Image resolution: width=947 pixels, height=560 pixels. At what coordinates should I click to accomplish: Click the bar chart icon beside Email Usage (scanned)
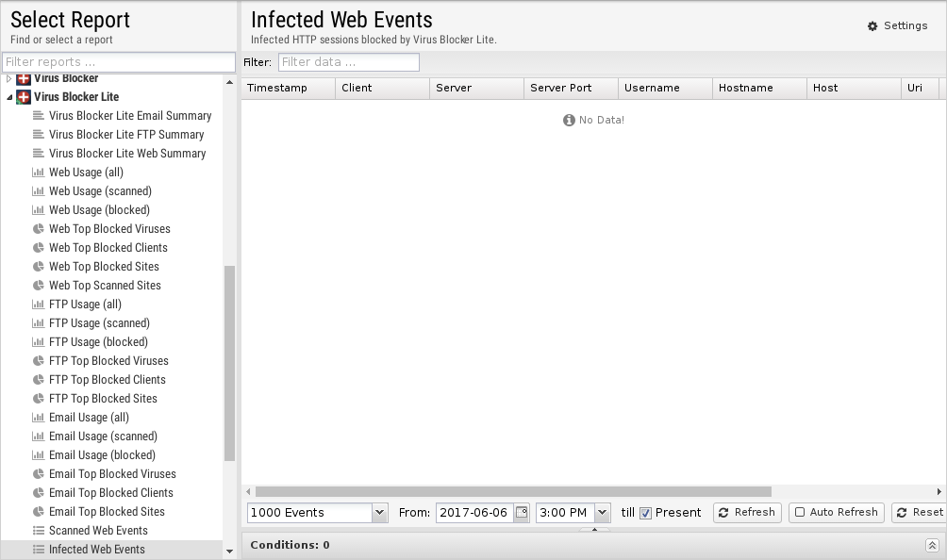[x=39, y=436]
